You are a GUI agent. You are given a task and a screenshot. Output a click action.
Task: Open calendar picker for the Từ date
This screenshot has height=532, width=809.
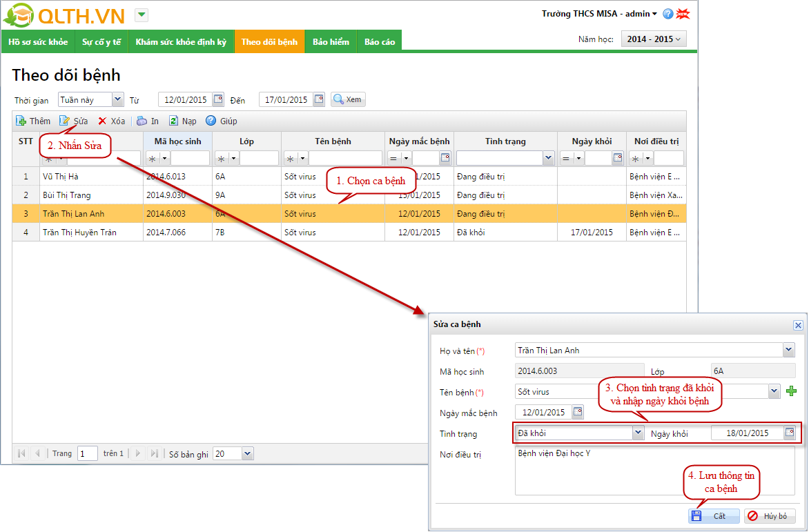tap(218, 99)
